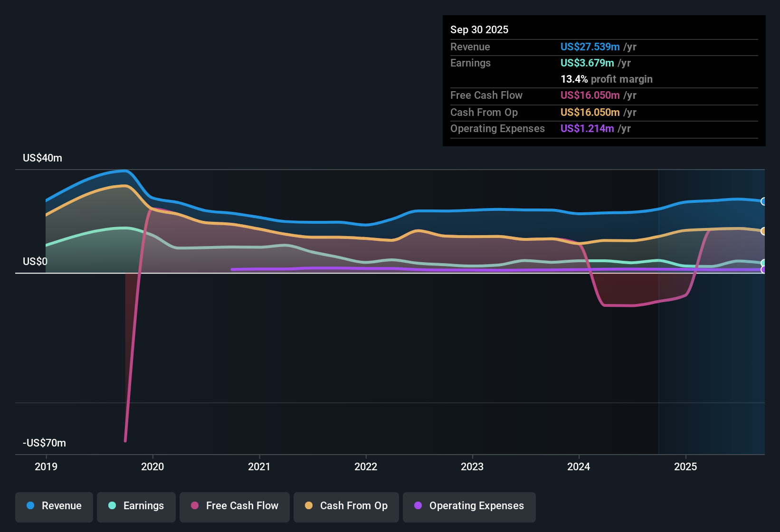The height and width of the screenshot is (532, 780).
Task: Click the US$27.539m Revenue value
Action: (x=590, y=47)
